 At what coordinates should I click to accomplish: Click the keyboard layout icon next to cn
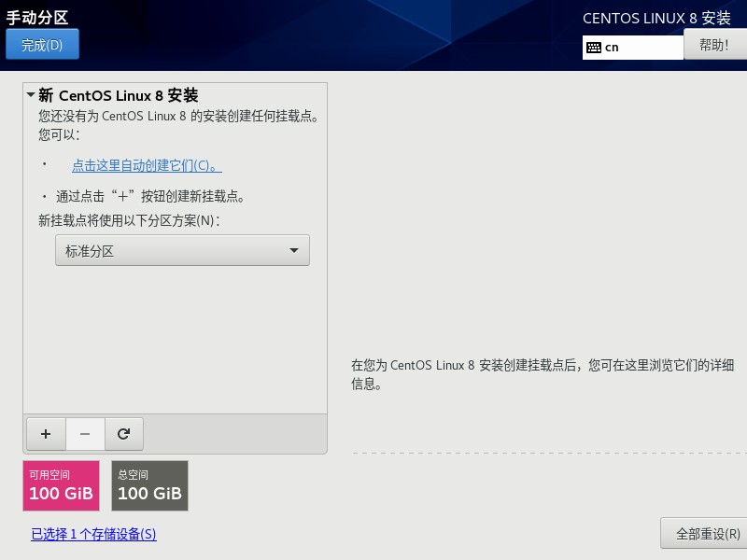click(594, 48)
